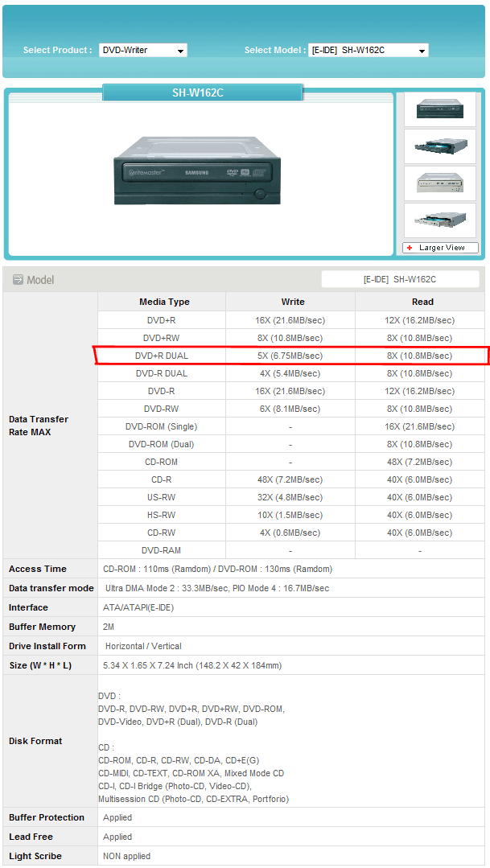Screen dimensions: 490x868
Task: Click the [E-IDE] SH-W162C model label box
Action: (x=400, y=280)
